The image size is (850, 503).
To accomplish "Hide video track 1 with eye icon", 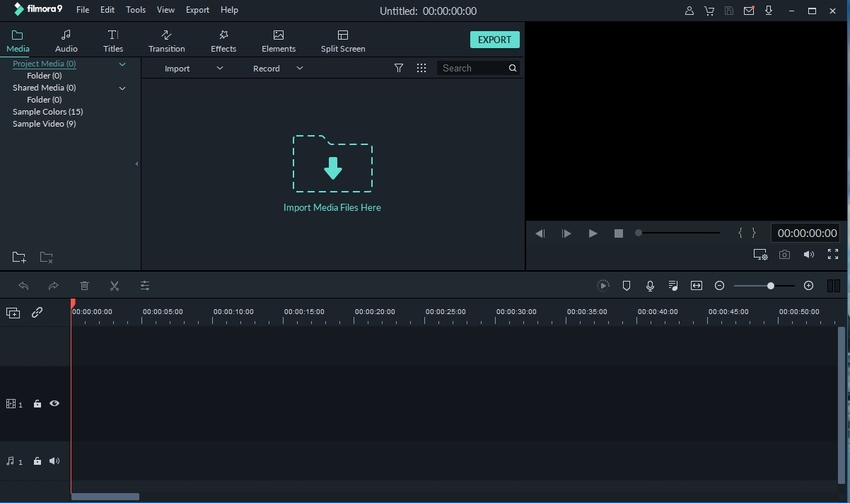I will (54, 404).
